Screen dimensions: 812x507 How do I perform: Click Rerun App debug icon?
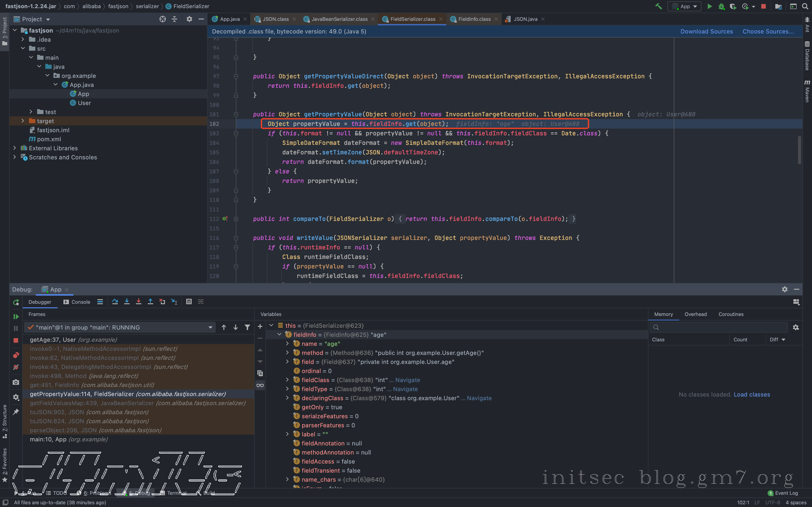(x=16, y=302)
